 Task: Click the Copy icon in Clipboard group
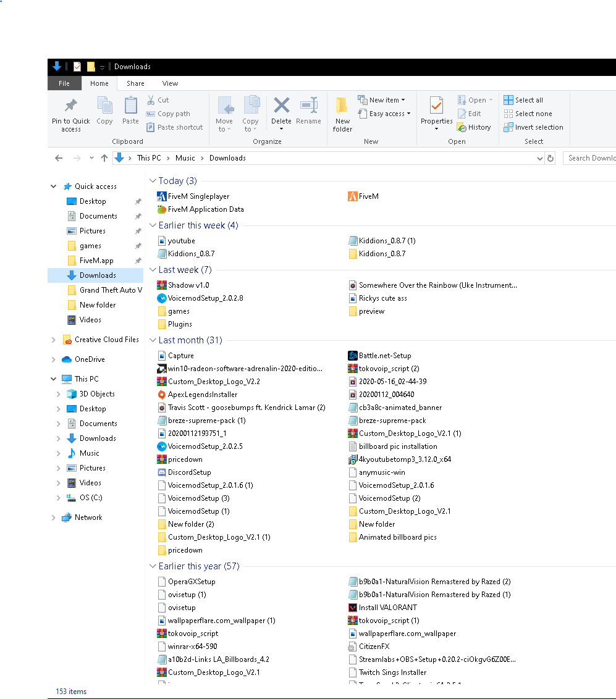104,106
